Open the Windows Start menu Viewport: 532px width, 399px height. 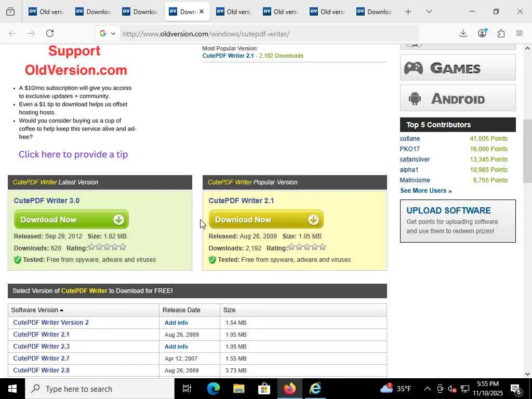12,389
